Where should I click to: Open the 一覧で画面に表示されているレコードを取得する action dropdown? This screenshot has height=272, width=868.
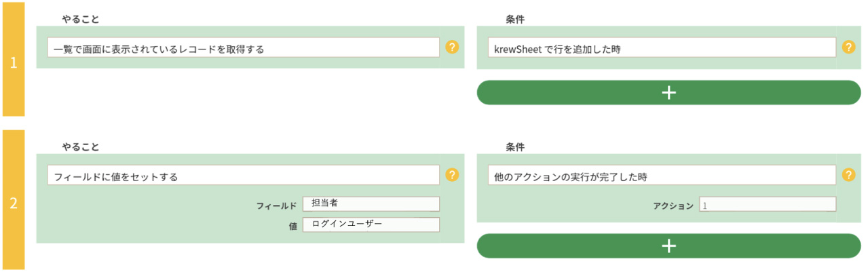click(x=244, y=48)
